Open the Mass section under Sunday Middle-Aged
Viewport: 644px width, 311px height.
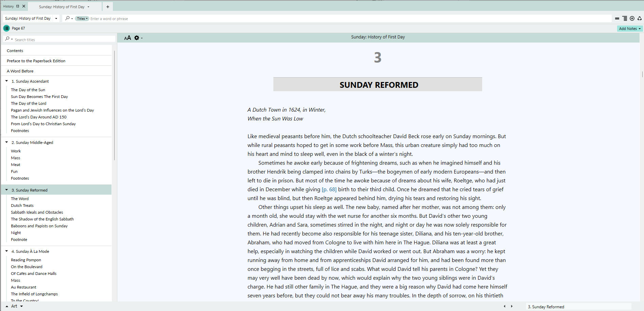click(x=15, y=158)
